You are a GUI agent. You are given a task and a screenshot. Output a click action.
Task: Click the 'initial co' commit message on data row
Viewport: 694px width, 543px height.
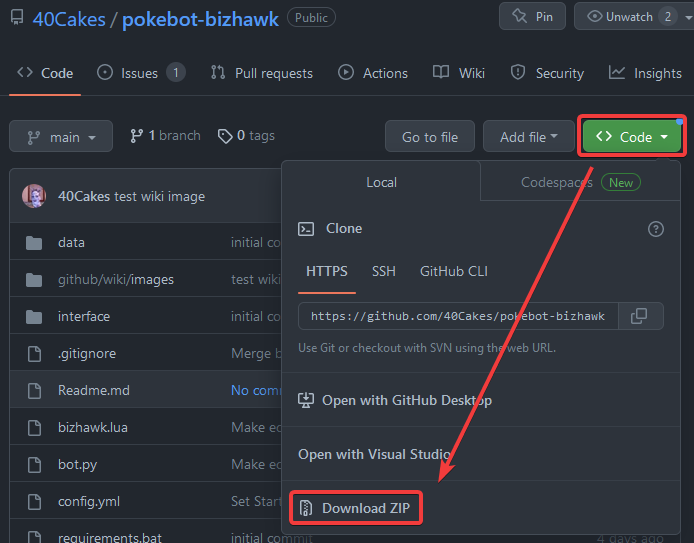pyautogui.click(x=255, y=243)
